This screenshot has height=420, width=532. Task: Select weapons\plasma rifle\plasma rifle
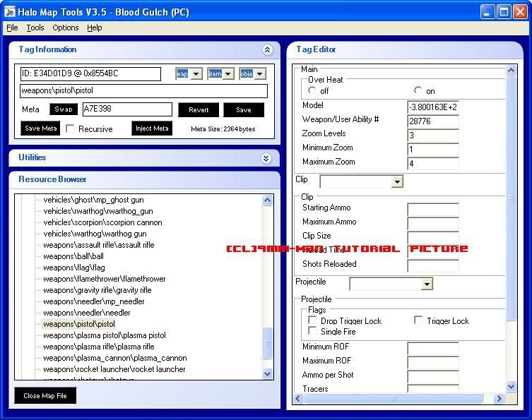coord(99,347)
